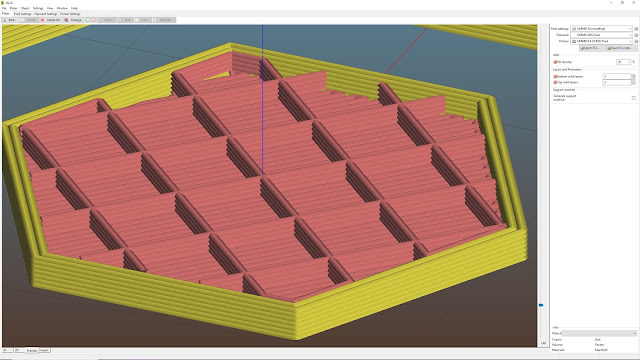Click the Add model toolbar button

(x=10, y=20)
